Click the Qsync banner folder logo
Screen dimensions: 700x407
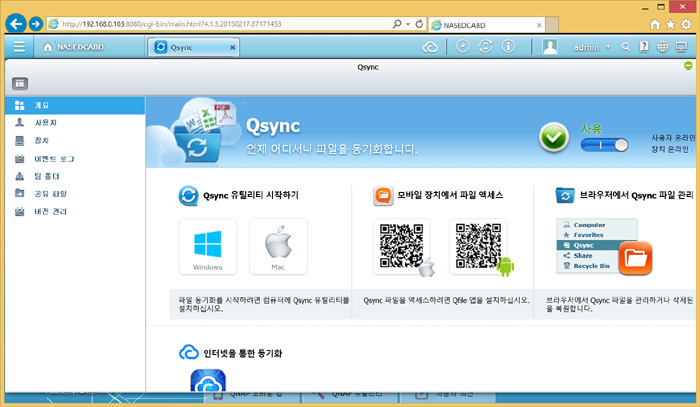coord(198,145)
